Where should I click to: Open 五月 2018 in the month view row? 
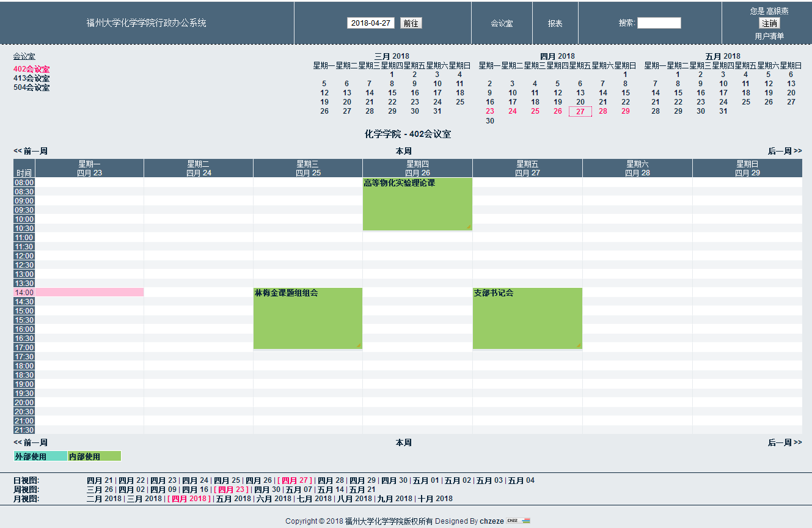pyautogui.click(x=232, y=499)
